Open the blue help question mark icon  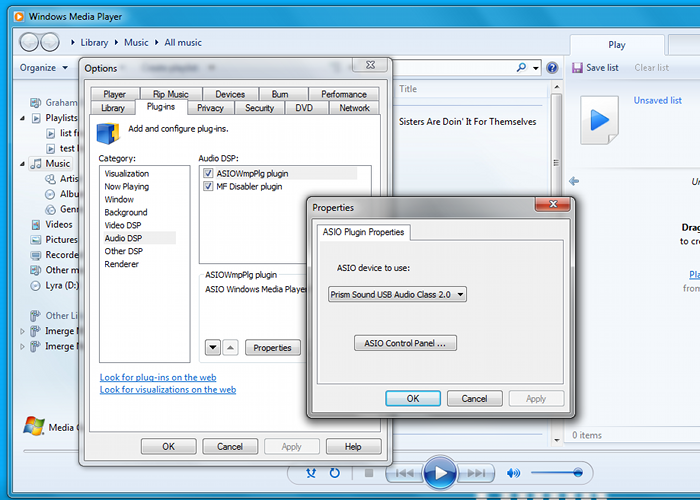tap(552, 68)
